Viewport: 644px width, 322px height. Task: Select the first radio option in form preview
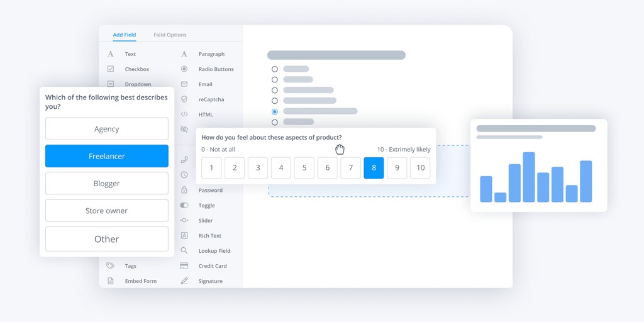pos(275,69)
